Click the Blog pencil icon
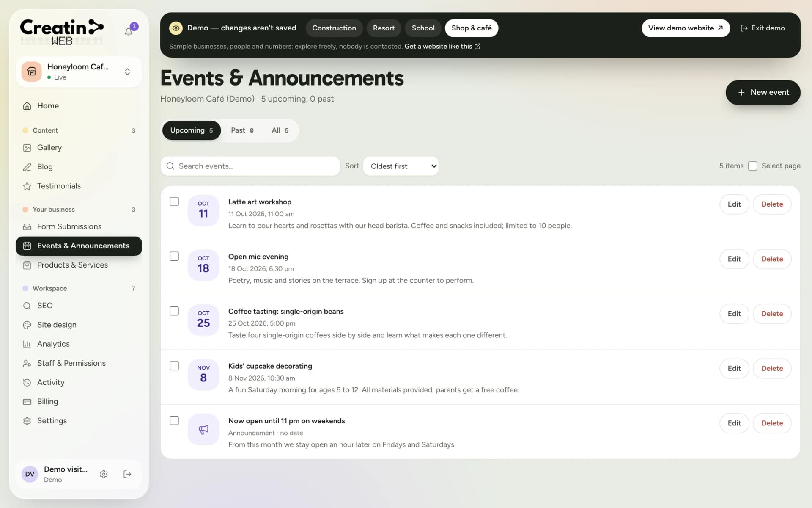Image resolution: width=812 pixels, height=508 pixels. 27,167
